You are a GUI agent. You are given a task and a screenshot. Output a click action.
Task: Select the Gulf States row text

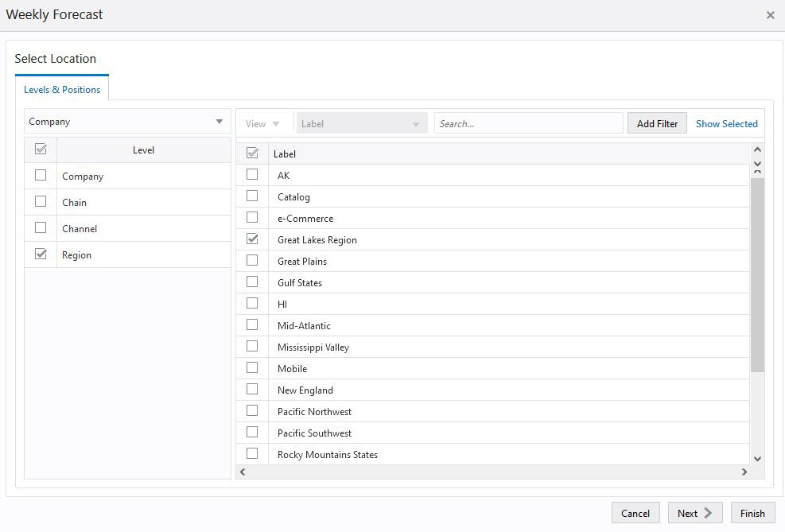299,283
